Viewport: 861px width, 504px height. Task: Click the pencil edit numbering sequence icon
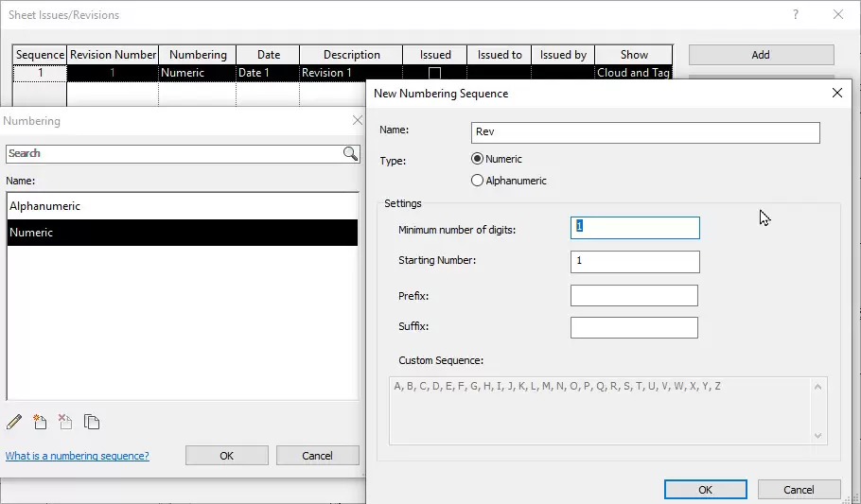point(14,422)
